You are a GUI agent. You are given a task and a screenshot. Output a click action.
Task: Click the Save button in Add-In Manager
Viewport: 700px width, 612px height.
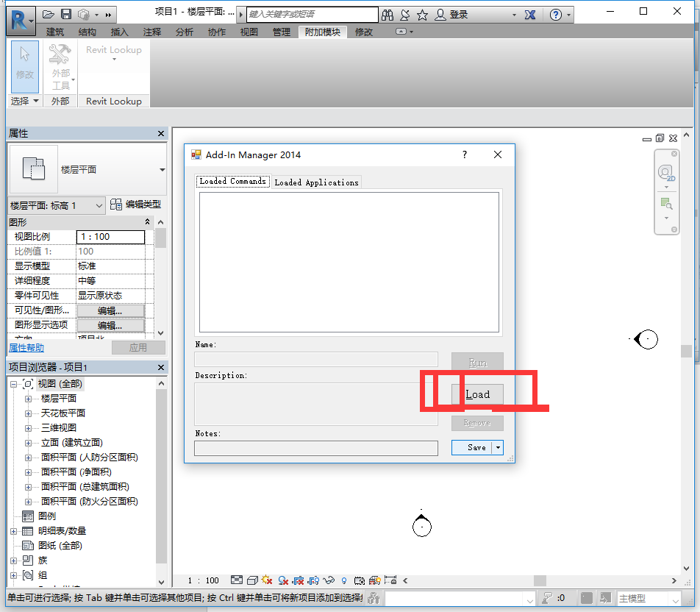click(472, 448)
